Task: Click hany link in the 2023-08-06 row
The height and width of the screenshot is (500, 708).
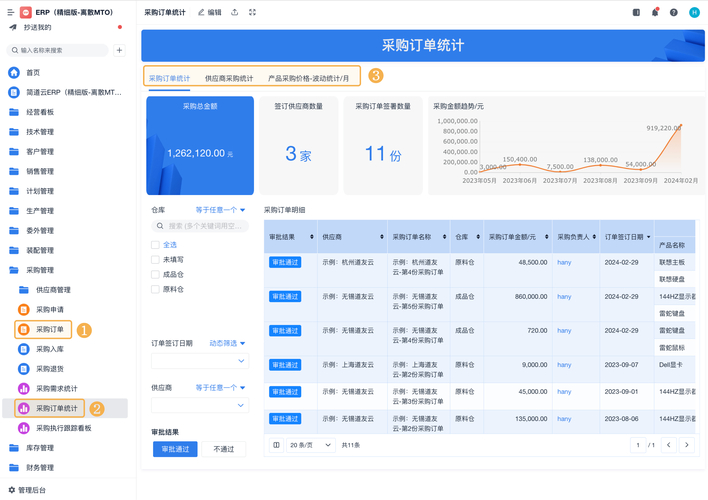Action: pos(564,419)
